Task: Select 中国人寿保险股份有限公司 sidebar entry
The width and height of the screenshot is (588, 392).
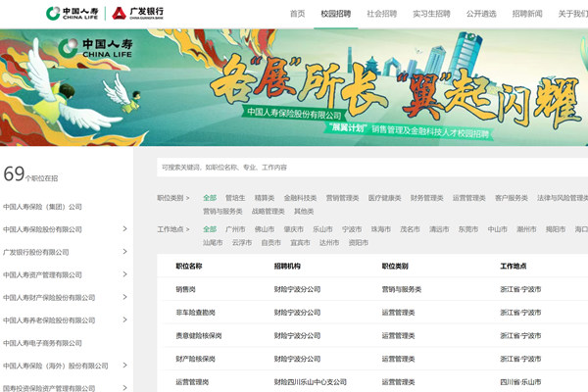Action: 42,229
